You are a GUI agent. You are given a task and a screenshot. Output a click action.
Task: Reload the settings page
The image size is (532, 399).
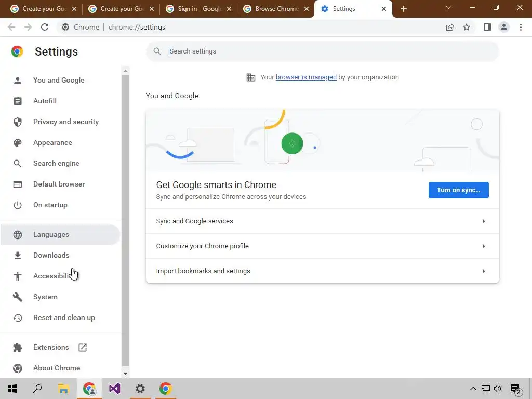pyautogui.click(x=45, y=27)
